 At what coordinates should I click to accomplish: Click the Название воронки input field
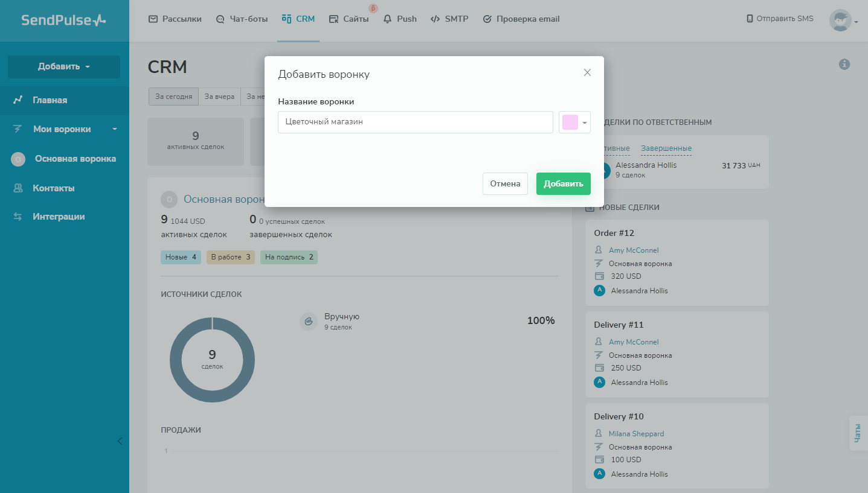(x=415, y=122)
